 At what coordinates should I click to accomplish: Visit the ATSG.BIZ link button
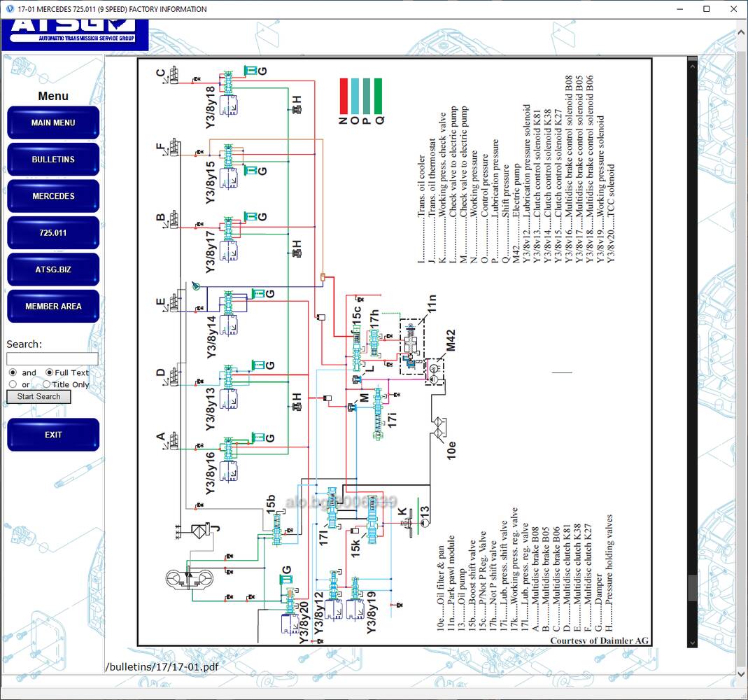click(53, 269)
